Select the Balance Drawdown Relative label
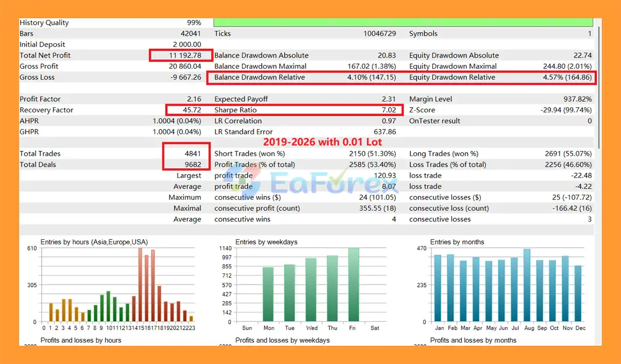 point(260,77)
